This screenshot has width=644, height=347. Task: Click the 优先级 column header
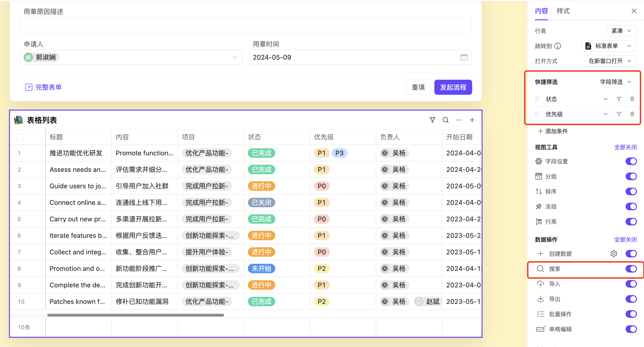[343, 137]
